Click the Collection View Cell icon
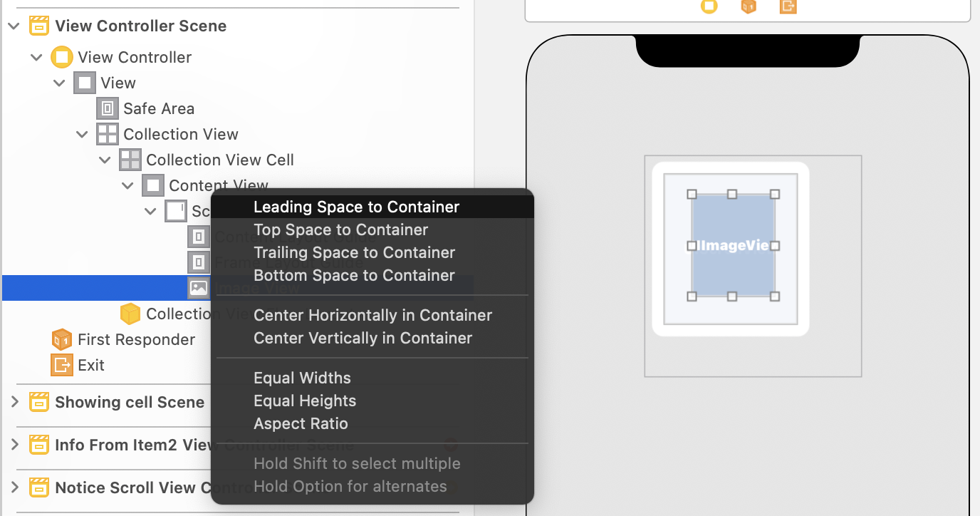This screenshot has width=980, height=516. [x=130, y=160]
